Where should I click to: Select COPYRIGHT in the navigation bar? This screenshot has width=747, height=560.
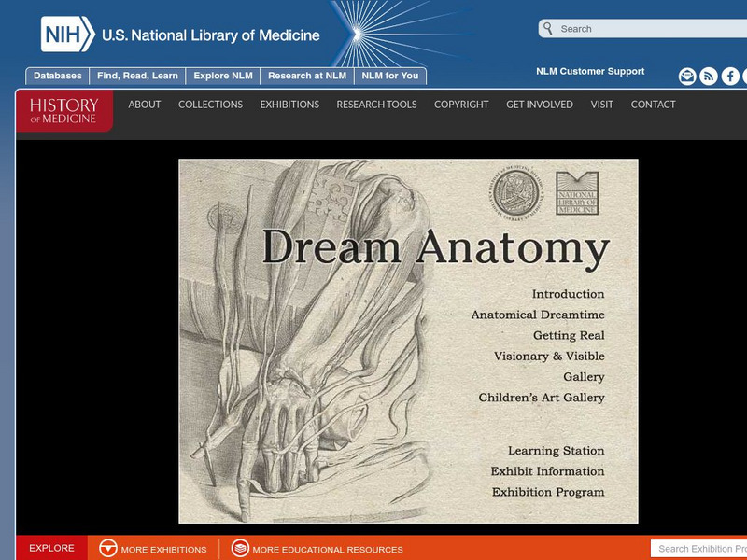coord(461,105)
